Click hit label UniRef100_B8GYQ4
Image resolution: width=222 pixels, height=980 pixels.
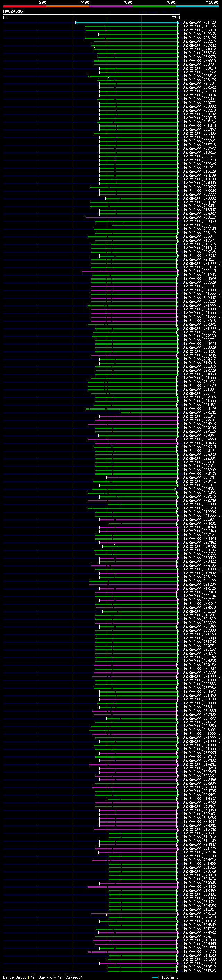(199, 64)
